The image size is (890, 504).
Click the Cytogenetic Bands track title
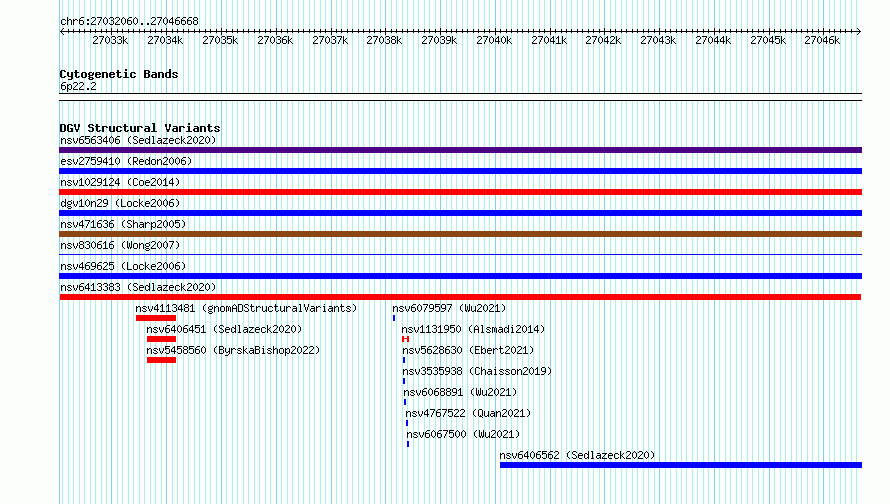119,74
